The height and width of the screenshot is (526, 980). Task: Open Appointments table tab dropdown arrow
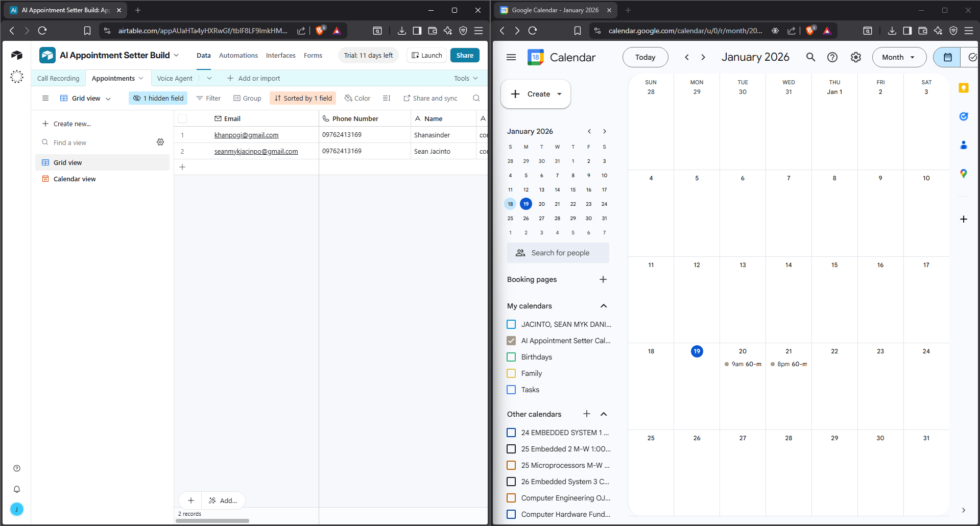(x=141, y=78)
